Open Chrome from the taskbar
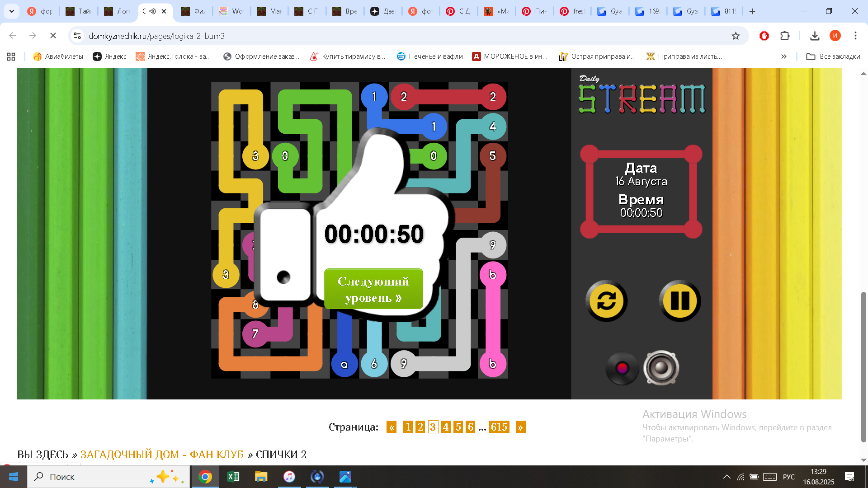 tap(205, 477)
